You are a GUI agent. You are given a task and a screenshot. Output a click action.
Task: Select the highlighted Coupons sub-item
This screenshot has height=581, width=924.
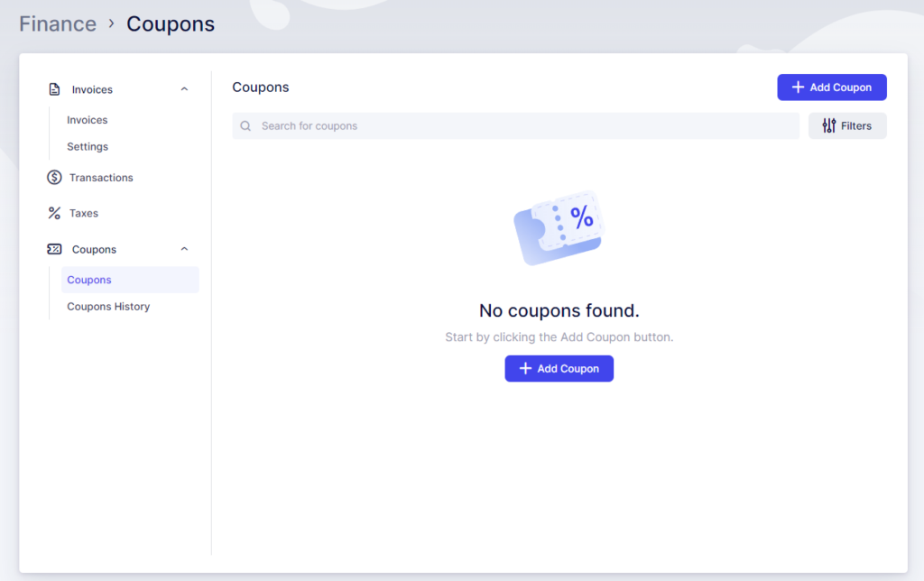90,280
